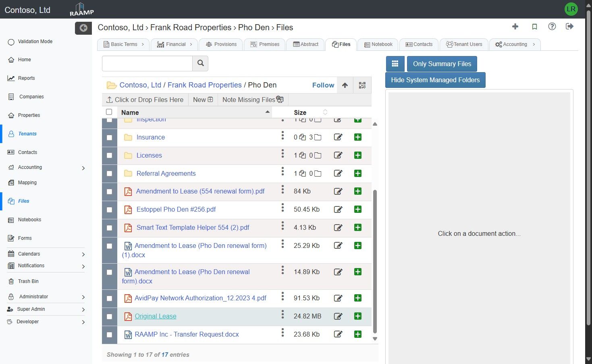Click the log out icon
592x364 pixels.
point(569,27)
